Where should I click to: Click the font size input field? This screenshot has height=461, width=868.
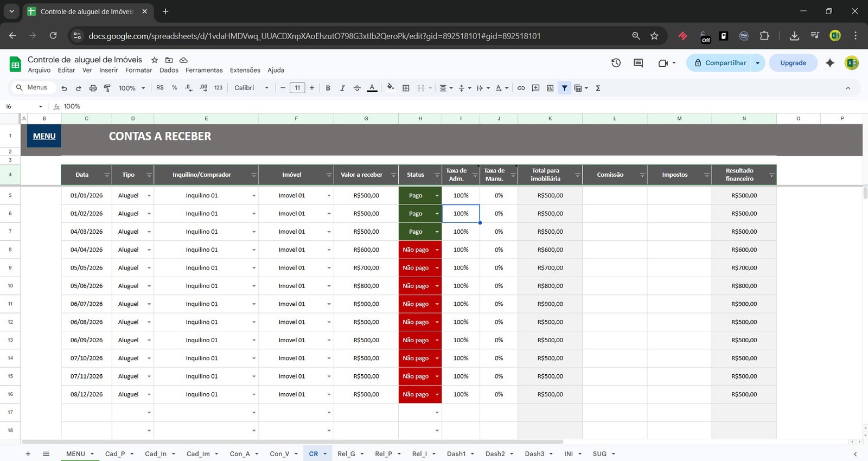click(x=297, y=88)
